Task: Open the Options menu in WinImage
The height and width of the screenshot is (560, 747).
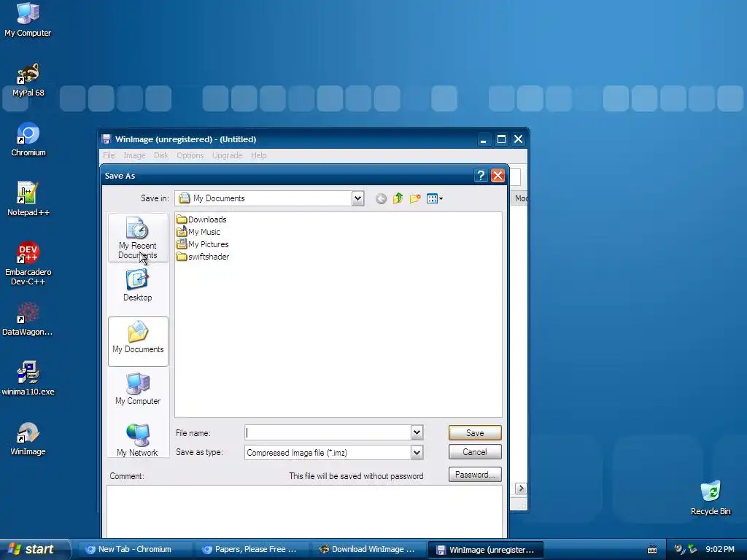Action: 190,155
